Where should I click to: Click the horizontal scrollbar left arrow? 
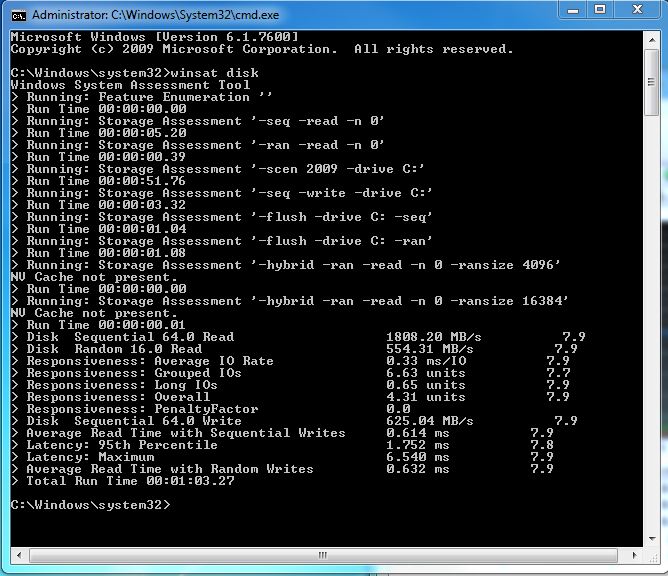(x=19, y=555)
